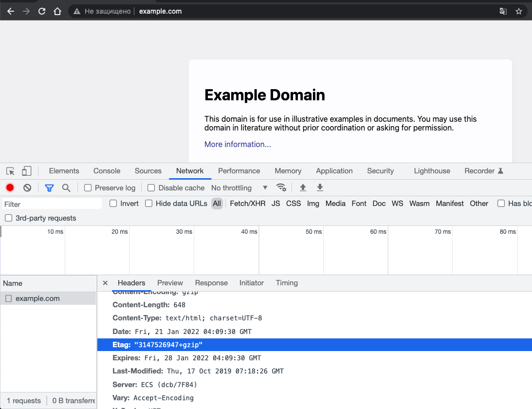The height and width of the screenshot is (409, 532).
Task: Tick the 3rd-party requests checkbox
Action: (8, 218)
